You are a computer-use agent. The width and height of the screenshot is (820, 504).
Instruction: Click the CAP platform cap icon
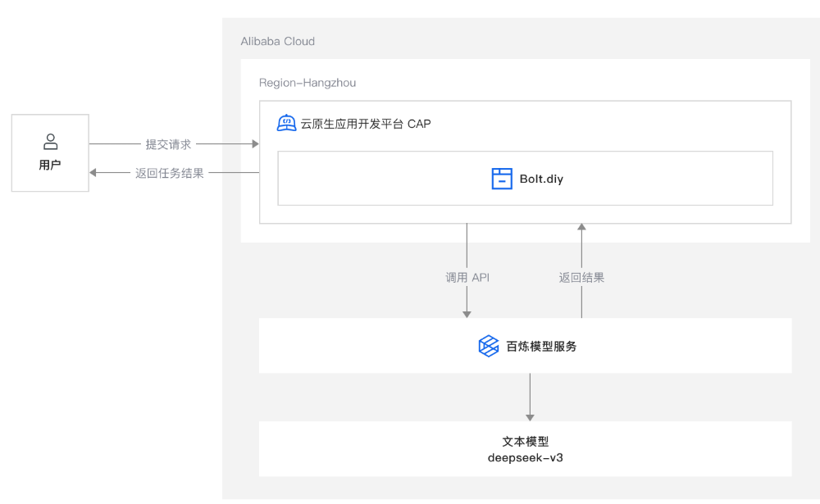click(x=286, y=124)
